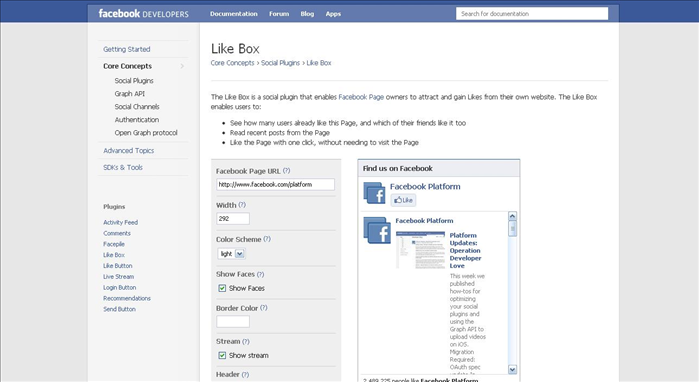This screenshot has width=699, height=382.
Task: Click the Like Box stream scrollbar thumb
Action: click(512, 229)
